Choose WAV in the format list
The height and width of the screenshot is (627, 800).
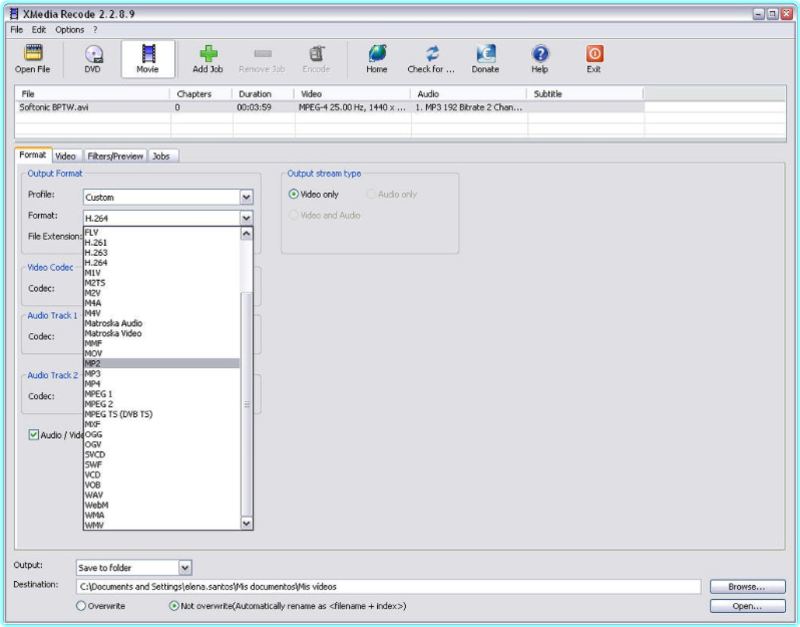(161, 495)
